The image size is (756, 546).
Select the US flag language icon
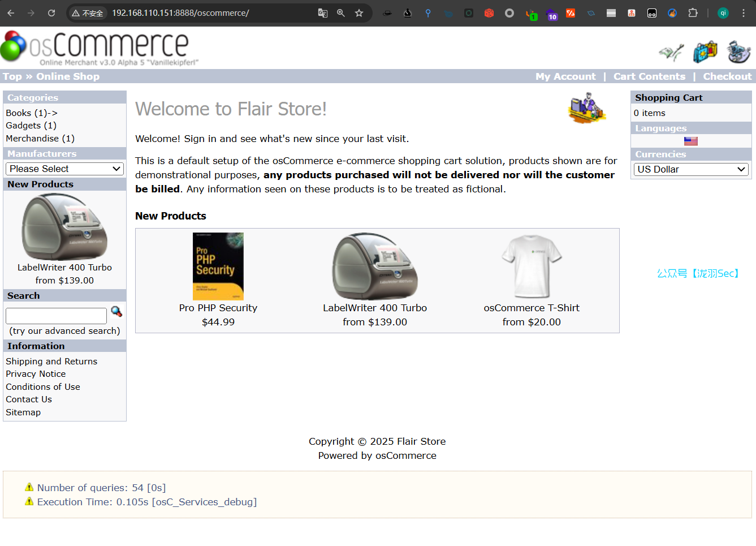click(690, 141)
